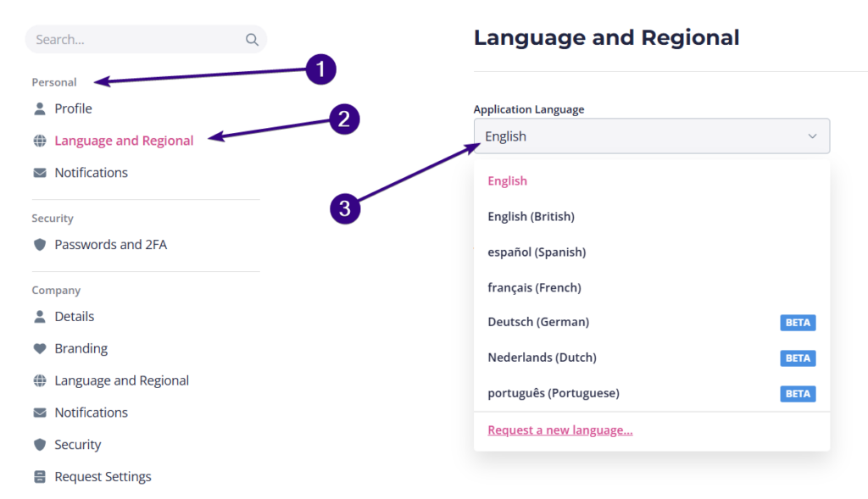Click the Personal Notifications envelope icon
The height and width of the screenshot is (499, 868).
(40, 173)
